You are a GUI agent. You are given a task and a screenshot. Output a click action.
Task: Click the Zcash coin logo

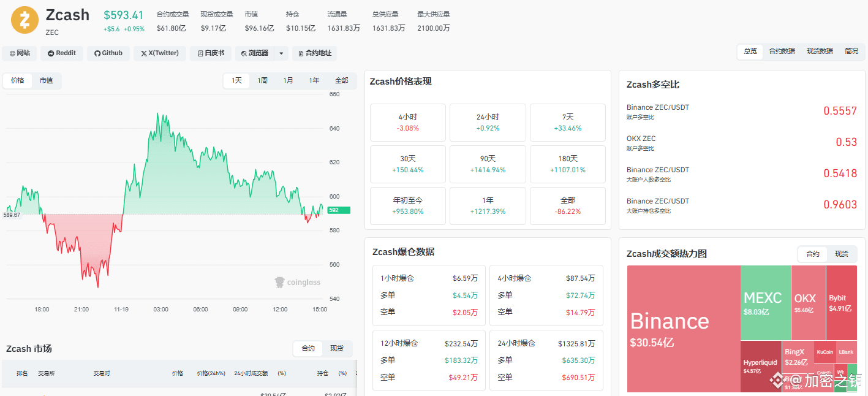pos(25,20)
